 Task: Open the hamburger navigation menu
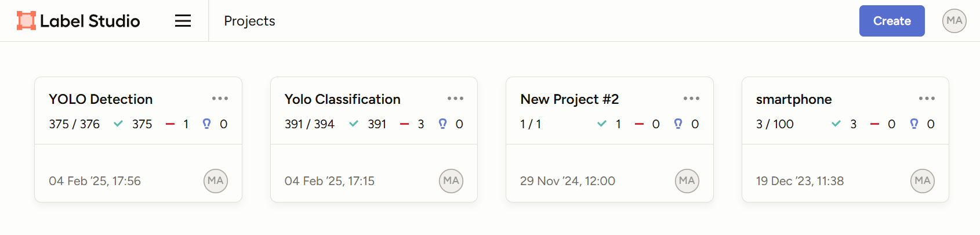(x=183, y=21)
